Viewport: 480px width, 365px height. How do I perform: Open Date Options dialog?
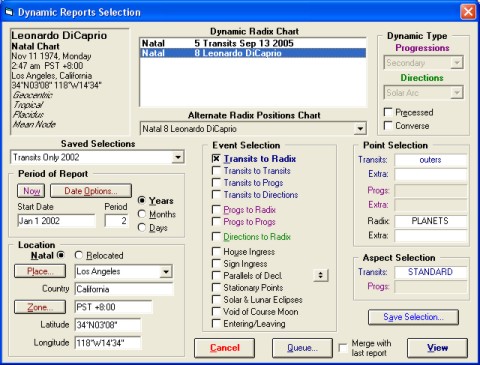(91, 191)
